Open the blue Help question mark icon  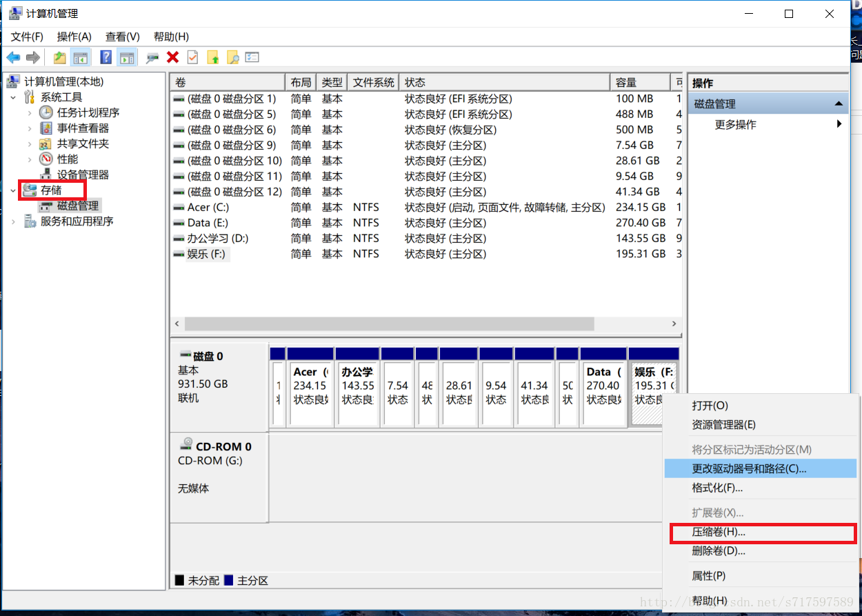click(106, 57)
